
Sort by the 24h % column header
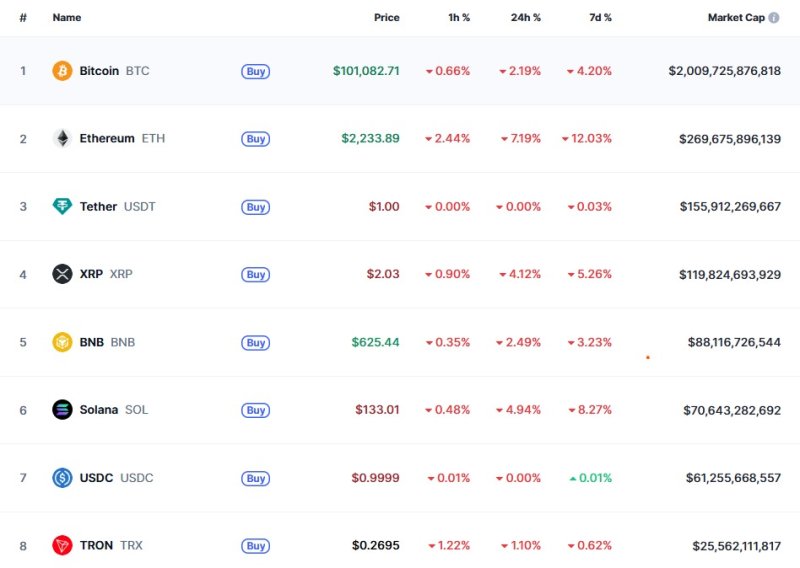pos(525,18)
